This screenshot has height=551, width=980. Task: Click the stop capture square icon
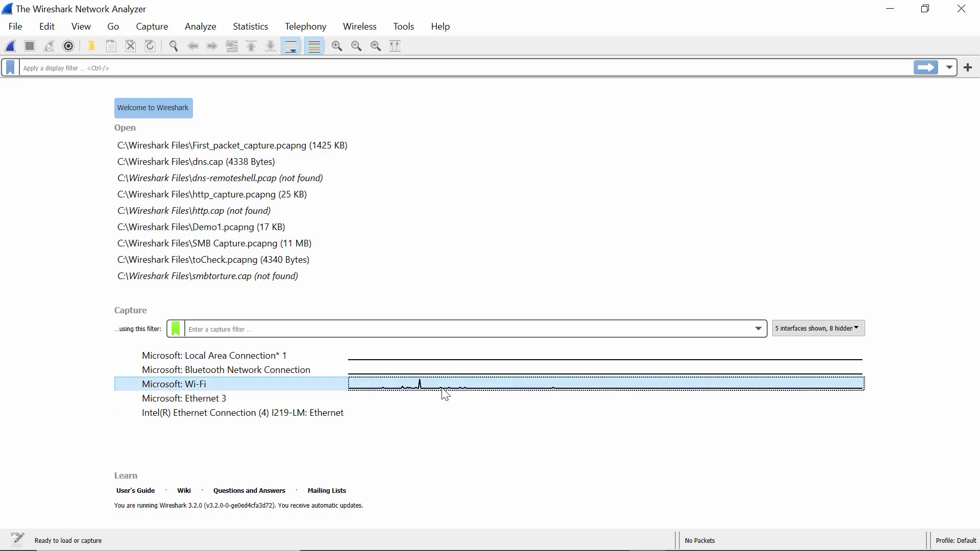30,46
